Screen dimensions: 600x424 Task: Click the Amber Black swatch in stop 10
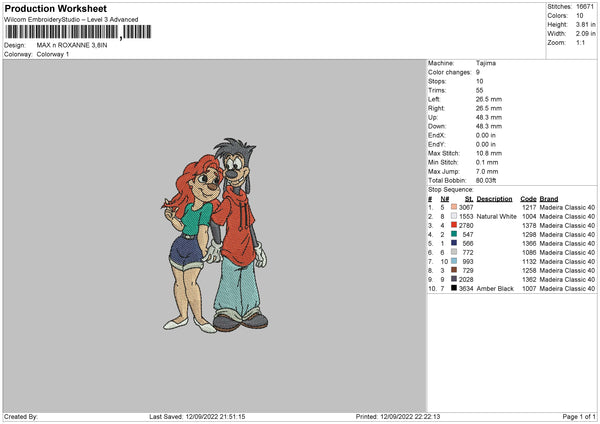454,288
